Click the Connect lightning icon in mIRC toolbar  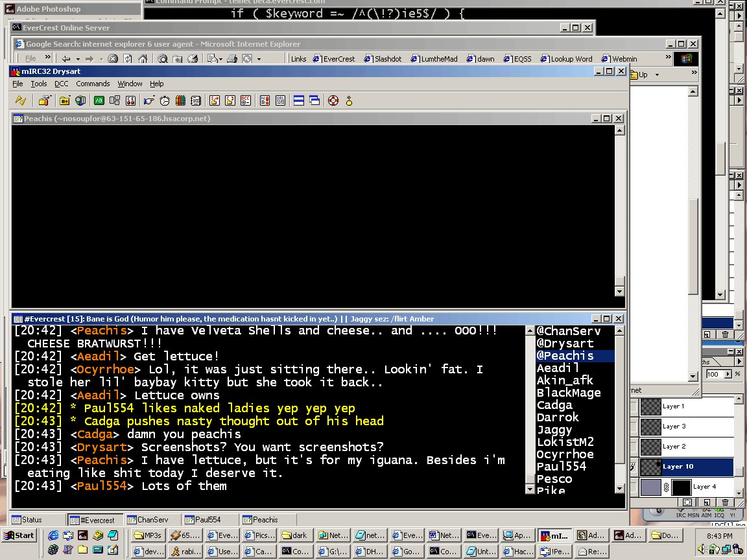pos(21,100)
